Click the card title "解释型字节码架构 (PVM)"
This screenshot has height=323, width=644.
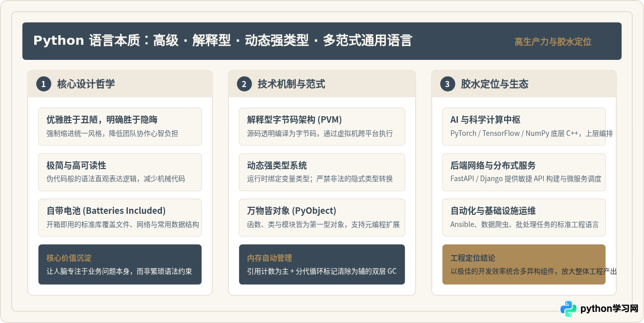click(x=294, y=120)
